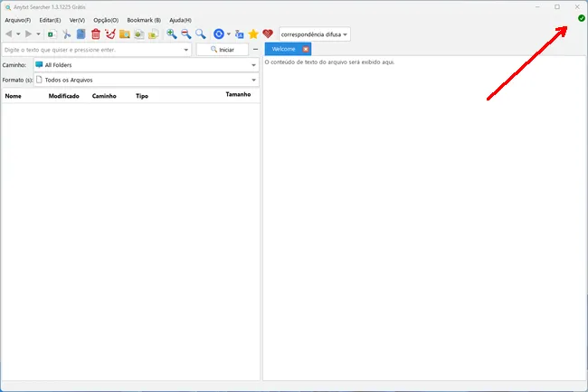Open the Ver(V) menu
The height and width of the screenshot is (392, 588).
tap(77, 20)
